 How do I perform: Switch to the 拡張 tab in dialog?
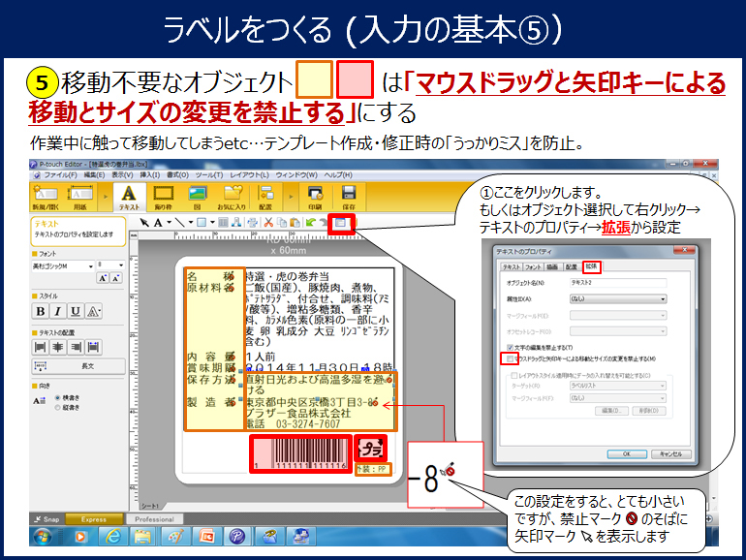(591, 266)
